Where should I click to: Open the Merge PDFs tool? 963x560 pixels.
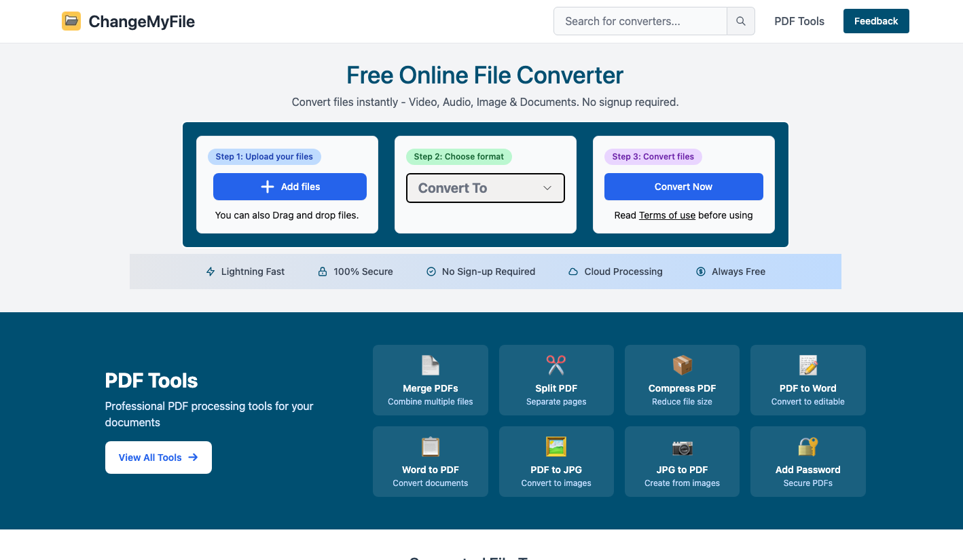430,379
